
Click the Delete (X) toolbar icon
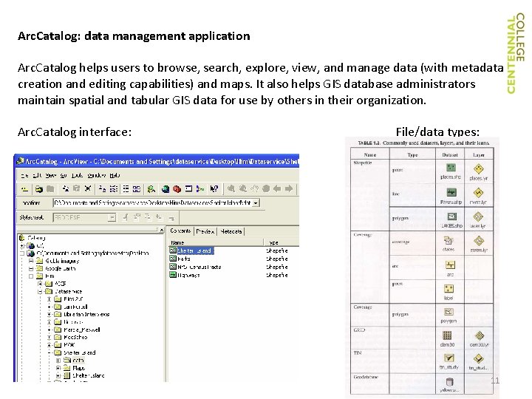tap(88, 189)
